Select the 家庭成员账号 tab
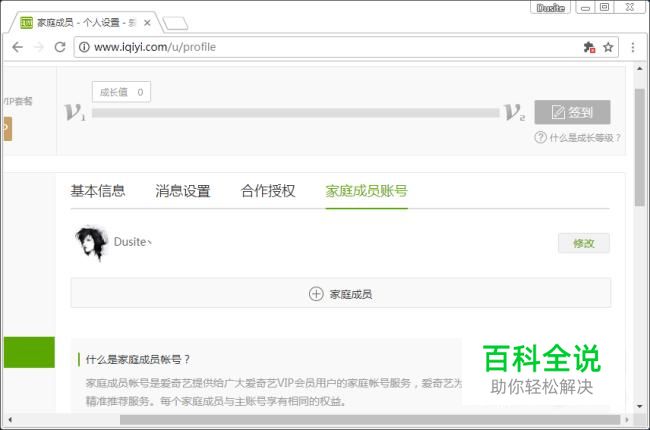The image size is (650, 430). click(366, 191)
